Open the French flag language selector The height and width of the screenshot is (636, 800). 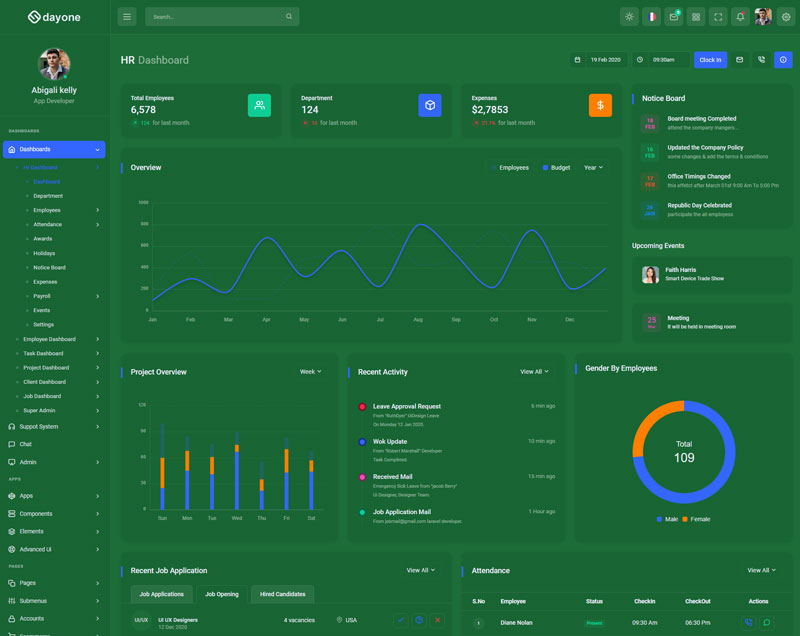click(651, 17)
